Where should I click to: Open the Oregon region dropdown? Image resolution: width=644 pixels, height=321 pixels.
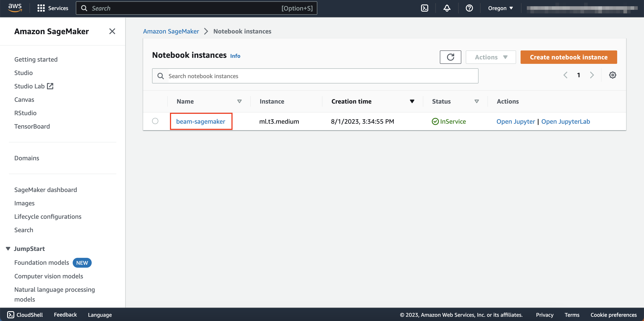pyautogui.click(x=500, y=8)
